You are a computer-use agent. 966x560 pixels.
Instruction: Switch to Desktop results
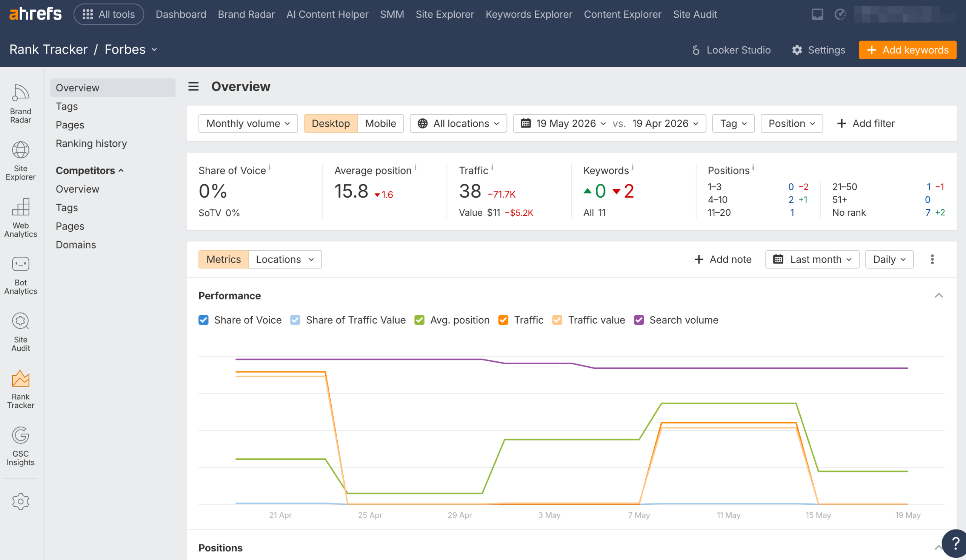coord(331,123)
